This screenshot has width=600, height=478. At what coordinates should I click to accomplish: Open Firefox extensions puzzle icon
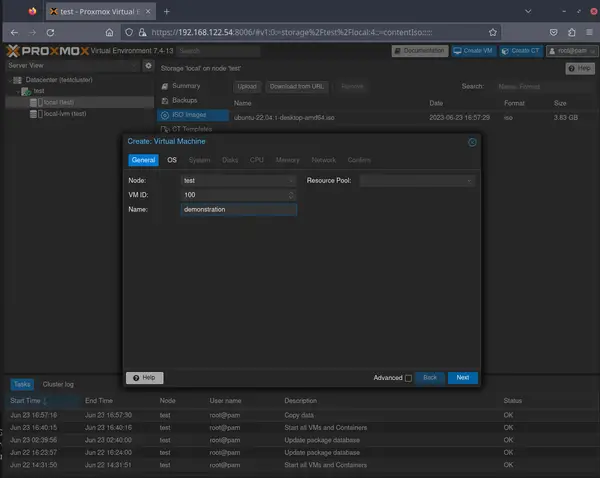coord(572,33)
